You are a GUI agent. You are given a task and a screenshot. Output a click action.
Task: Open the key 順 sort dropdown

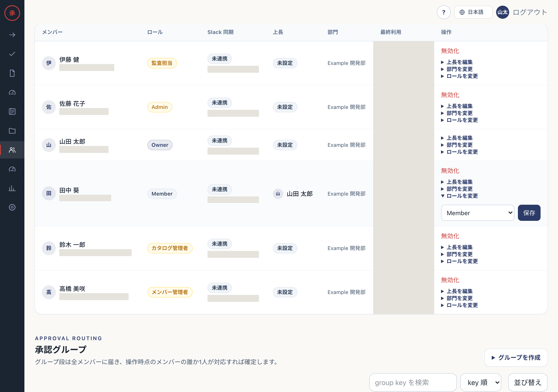pyautogui.click(x=481, y=382)
